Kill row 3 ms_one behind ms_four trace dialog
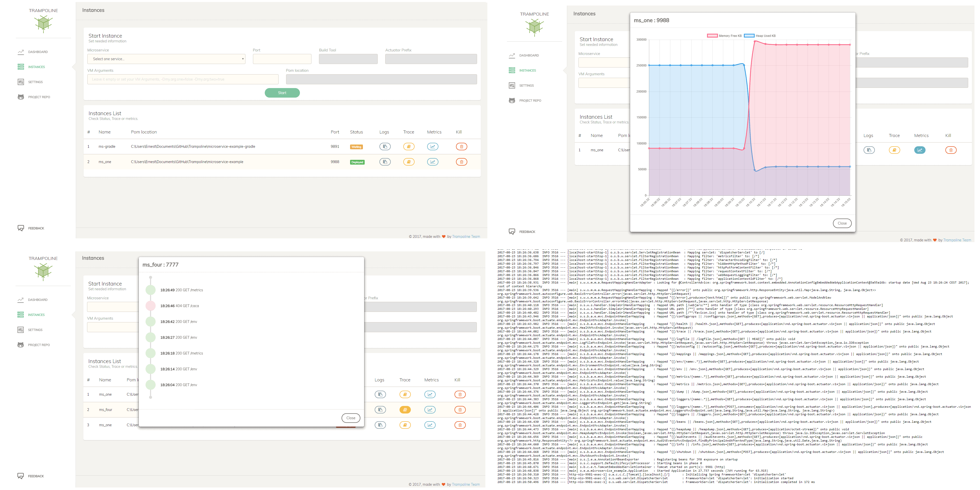Image resolution: width=980 pixels, height=490 pixels. (x=460, y=425)
